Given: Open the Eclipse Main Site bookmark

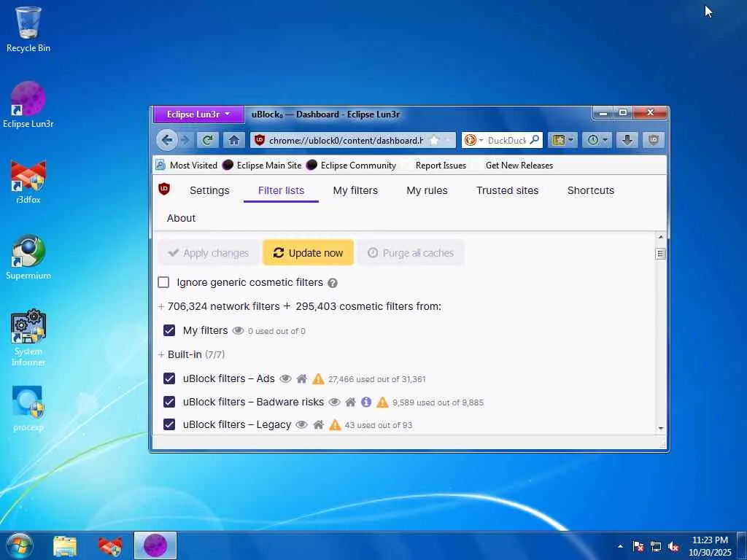Looking at the screenshot, I should [262, 166].
